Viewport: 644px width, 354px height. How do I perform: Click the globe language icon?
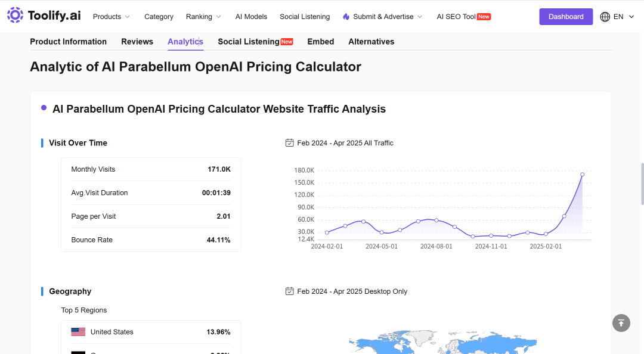605,17
